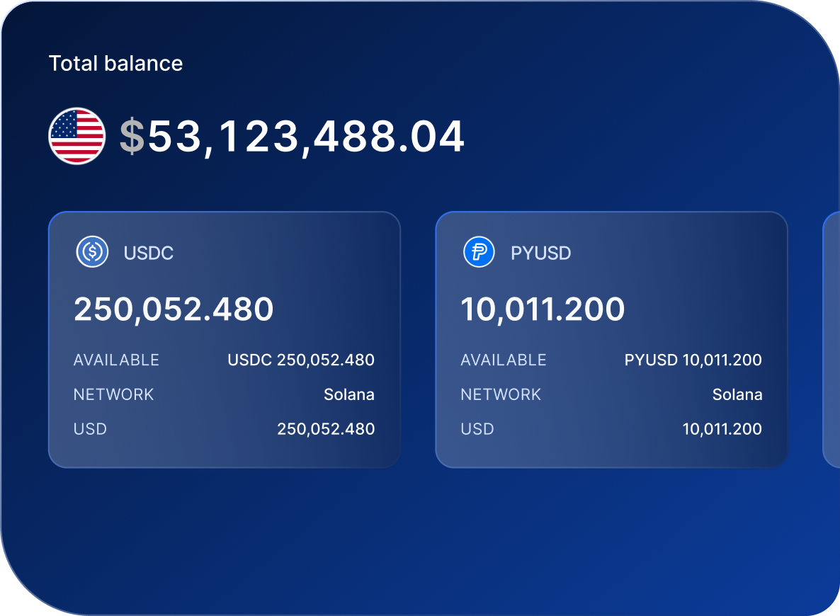The image size is (840, 616).
Task: Click USD label in PYUSD card
Action: tap(477, 429)
